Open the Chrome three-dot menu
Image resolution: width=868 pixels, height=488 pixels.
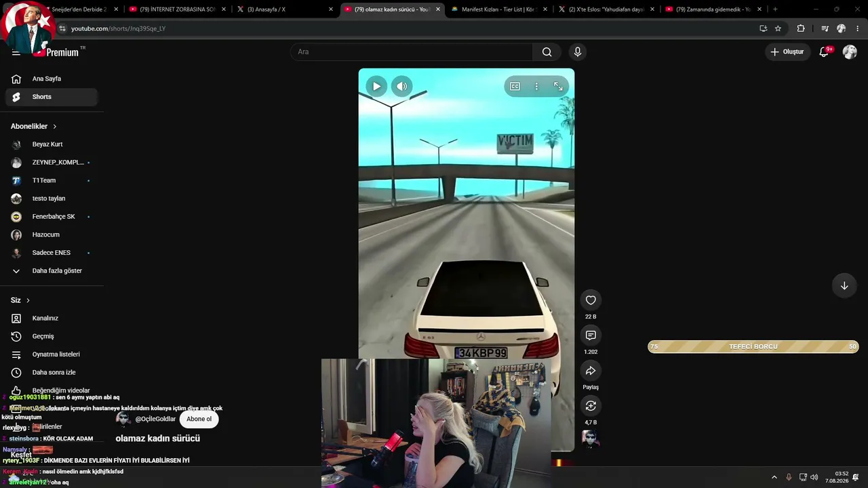tap(858, 28)
